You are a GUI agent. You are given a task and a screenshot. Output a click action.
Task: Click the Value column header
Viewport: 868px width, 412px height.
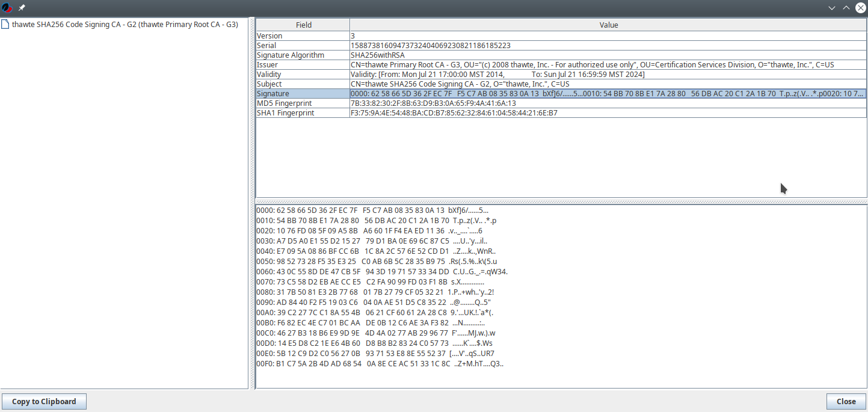click(x=609, y=25)
